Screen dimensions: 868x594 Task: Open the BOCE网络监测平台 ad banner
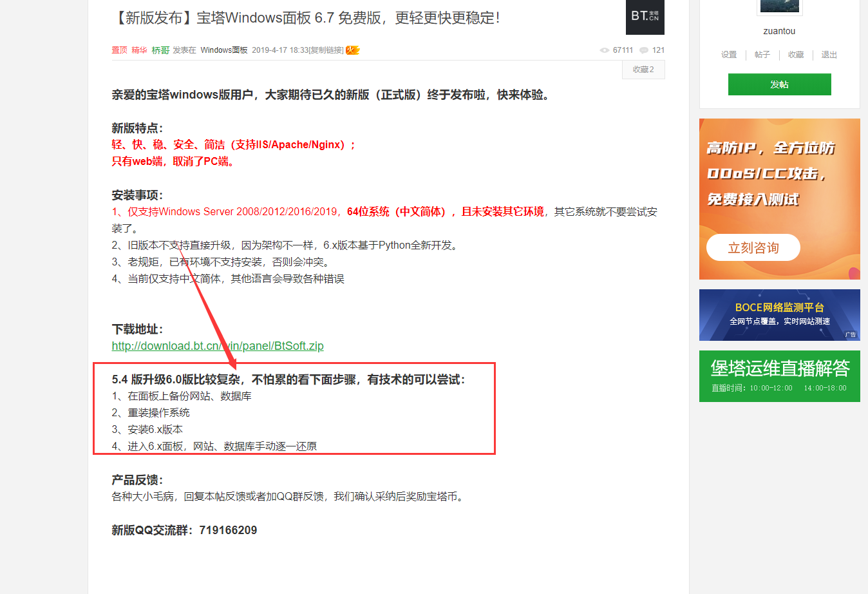[780, 315]
